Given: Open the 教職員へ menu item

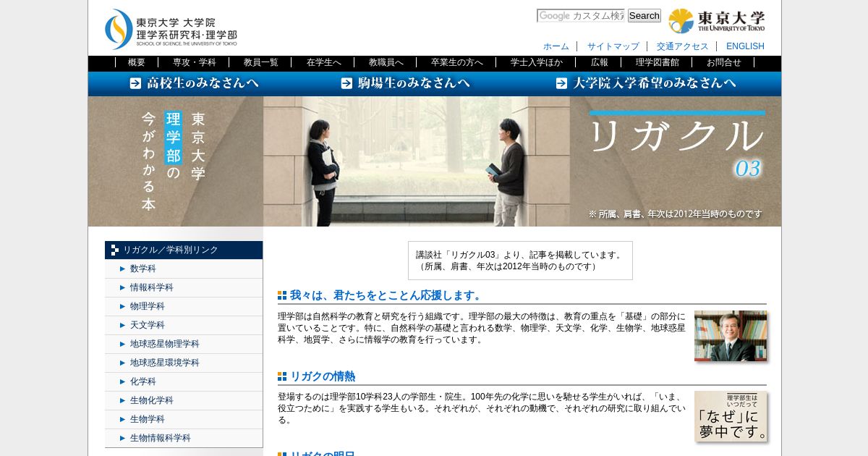Looking at the screenshot, I should (386, 63).
